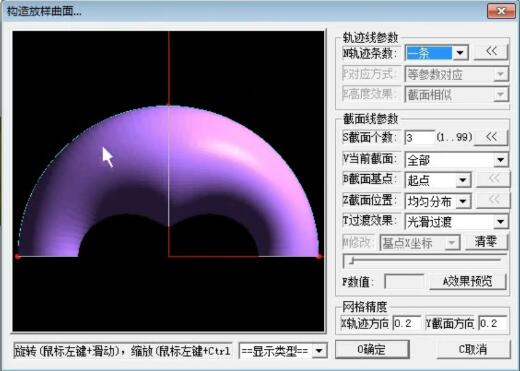
Task: Close the 构造放样曲面 dialog
Action: pos(501,11)
